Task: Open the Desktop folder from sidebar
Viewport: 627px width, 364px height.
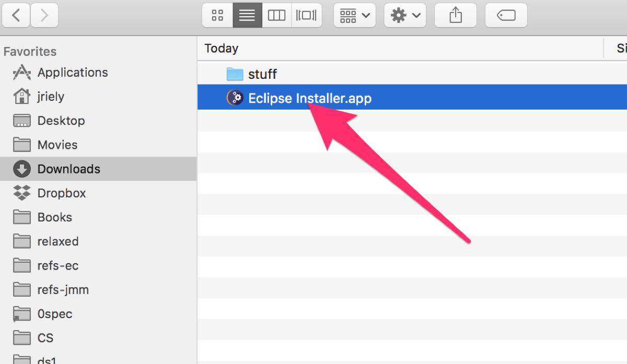Action: click(x=61, y=121)
